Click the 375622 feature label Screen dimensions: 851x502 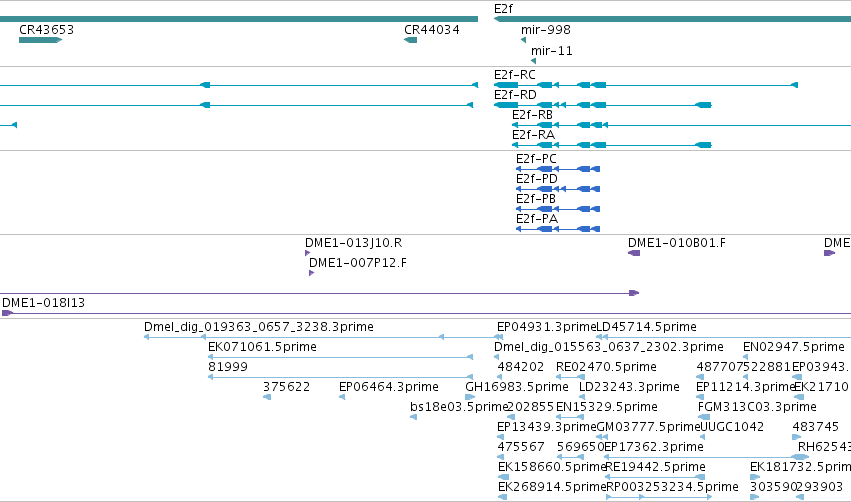coord(287,387)
